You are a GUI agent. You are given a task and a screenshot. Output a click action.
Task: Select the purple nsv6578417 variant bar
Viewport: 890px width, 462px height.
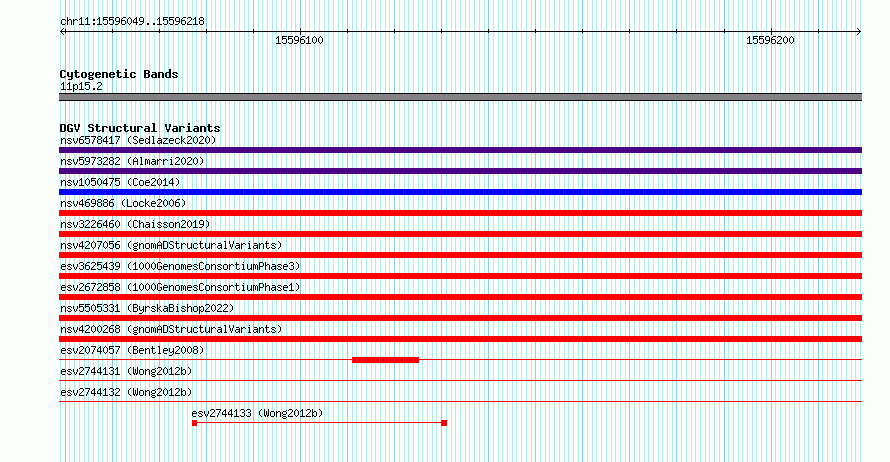[x=460, y=150]
